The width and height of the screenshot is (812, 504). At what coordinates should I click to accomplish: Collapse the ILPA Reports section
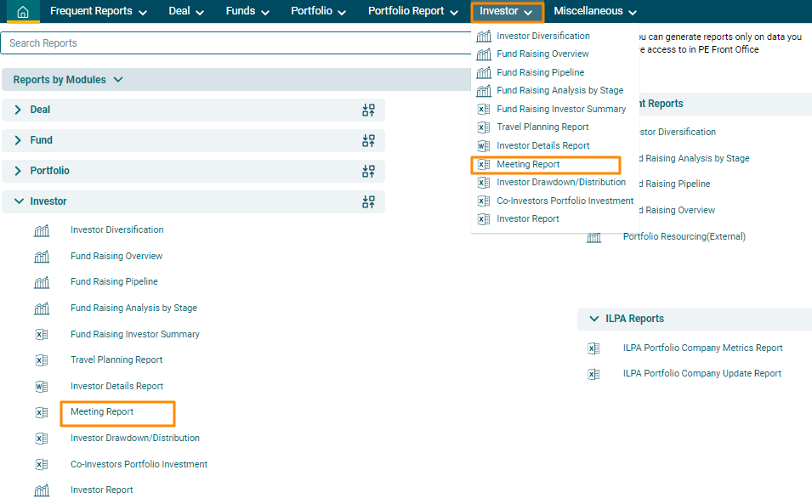click(594, 319)
